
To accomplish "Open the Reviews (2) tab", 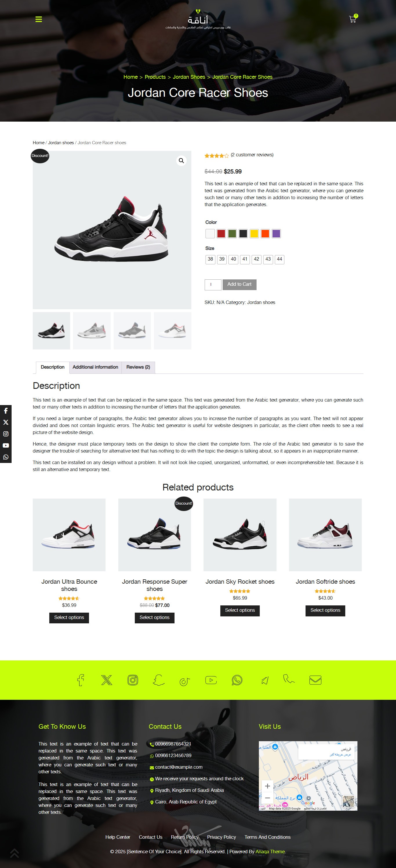I will click(138, 367).
